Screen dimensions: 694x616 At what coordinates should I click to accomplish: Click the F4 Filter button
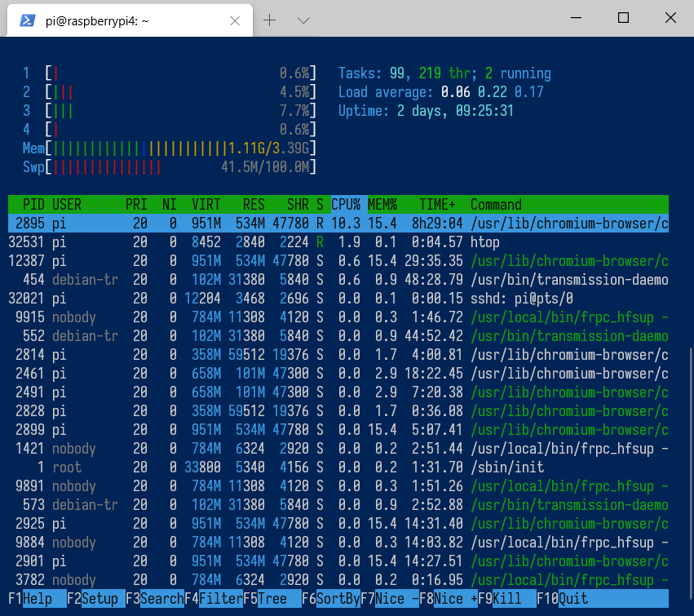(214, 599)
